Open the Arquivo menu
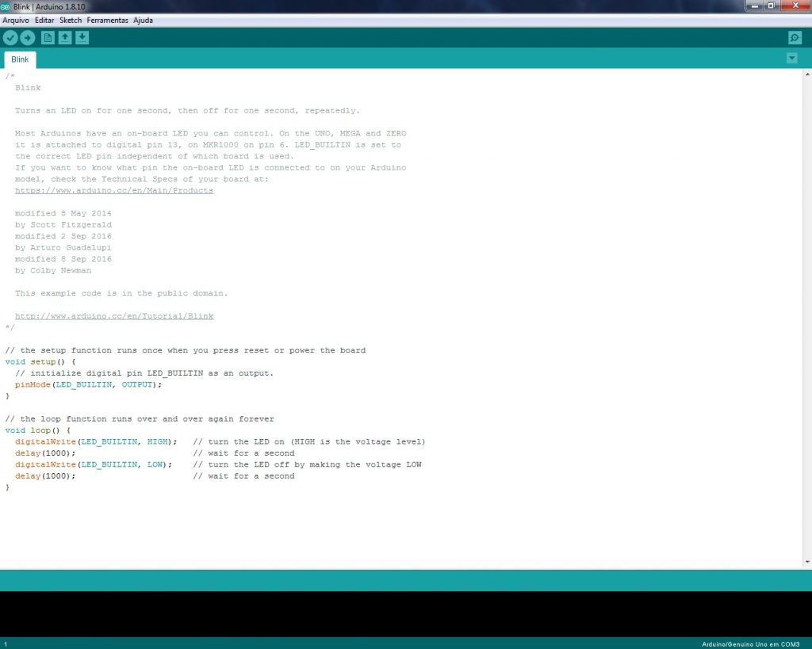 point(16,20)
